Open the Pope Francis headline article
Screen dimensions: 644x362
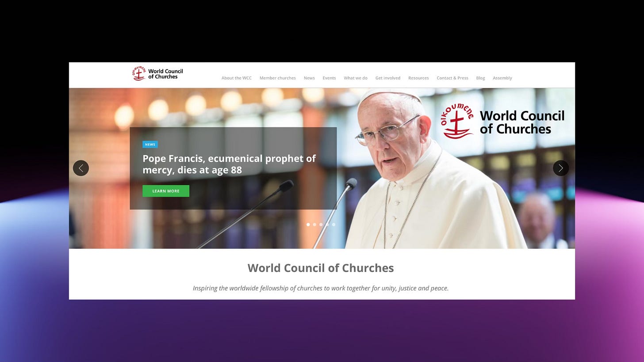(229, 164)
